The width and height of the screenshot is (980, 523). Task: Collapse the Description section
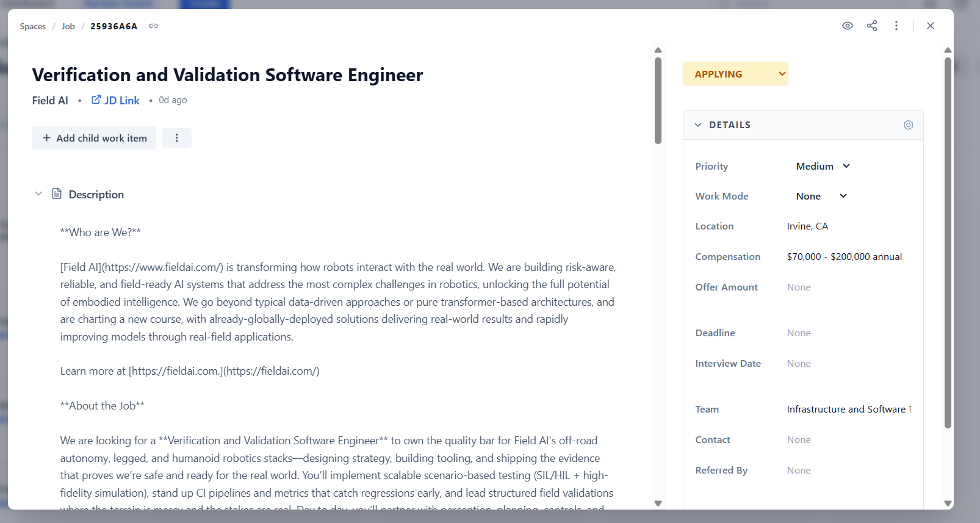(38, 194)
